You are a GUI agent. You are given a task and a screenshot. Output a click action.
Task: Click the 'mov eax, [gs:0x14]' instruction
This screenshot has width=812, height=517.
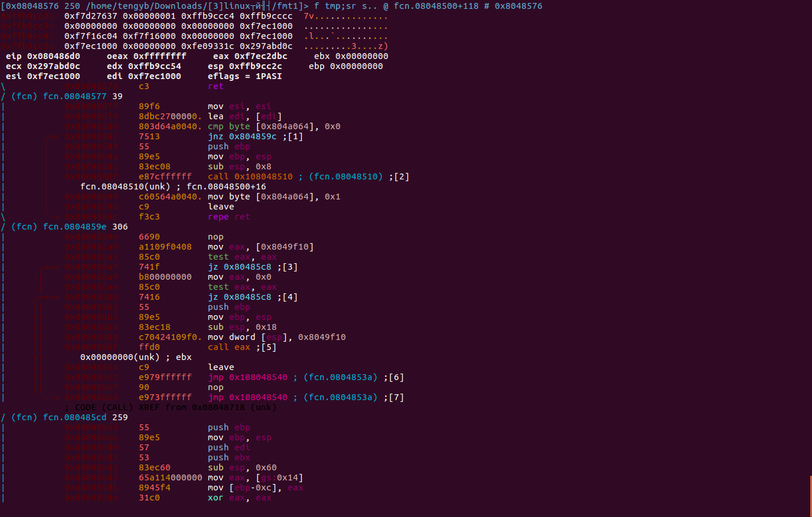click(x=256, y=477)
